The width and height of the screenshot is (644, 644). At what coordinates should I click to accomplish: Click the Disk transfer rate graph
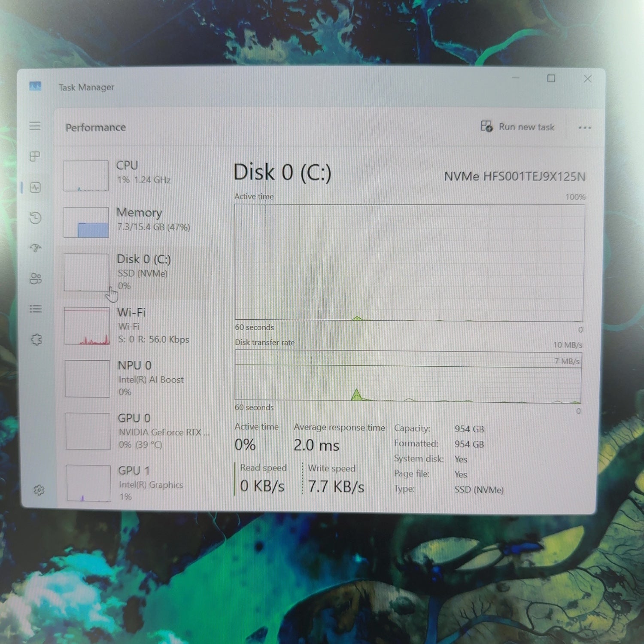[408, 377]
